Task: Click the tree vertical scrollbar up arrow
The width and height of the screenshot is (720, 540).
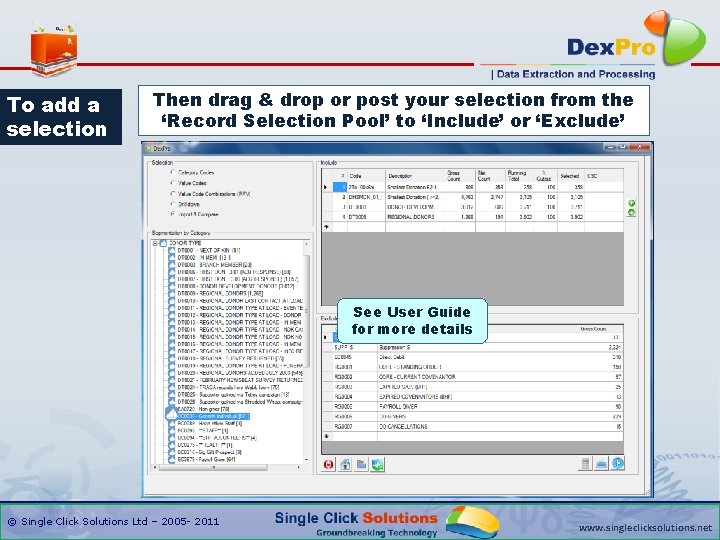Action: tap(306, 243)
